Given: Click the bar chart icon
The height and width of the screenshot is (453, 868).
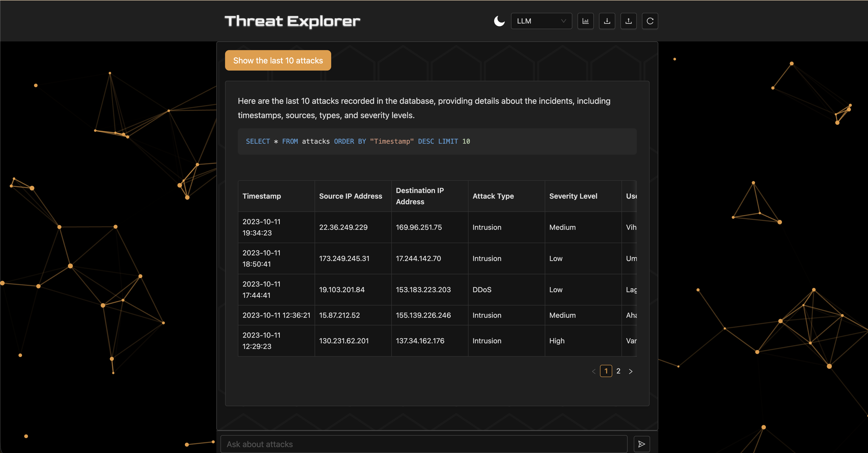Looking at the screenshot, I should point(585,21).
